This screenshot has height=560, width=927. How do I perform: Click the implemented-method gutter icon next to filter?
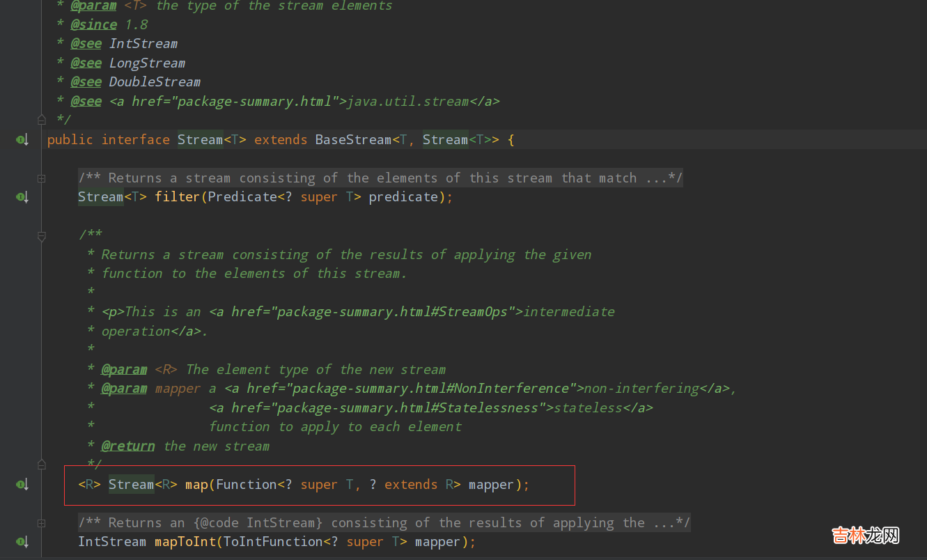(22, 197)
